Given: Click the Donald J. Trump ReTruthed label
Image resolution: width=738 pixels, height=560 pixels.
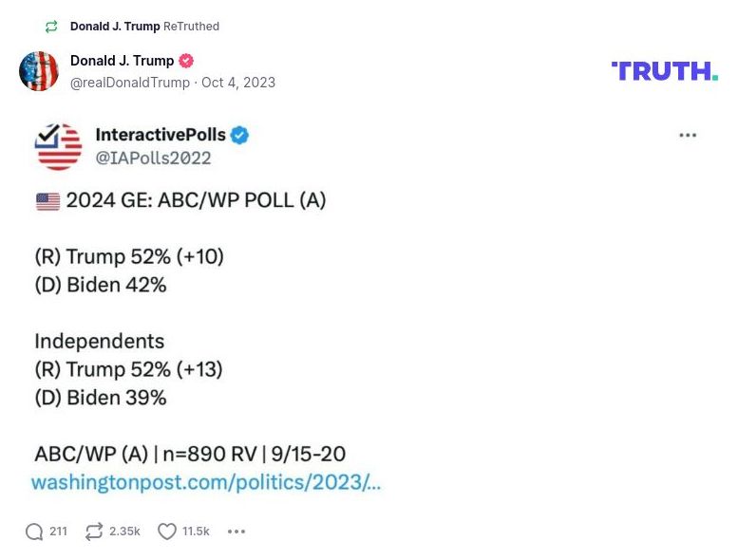Looking at the screenshot, I should [x=144, y=27].
